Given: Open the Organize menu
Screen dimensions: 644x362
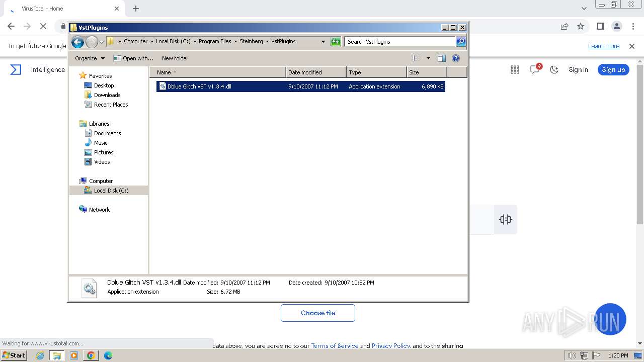Looking at the screenshot, I should point(90,58).
